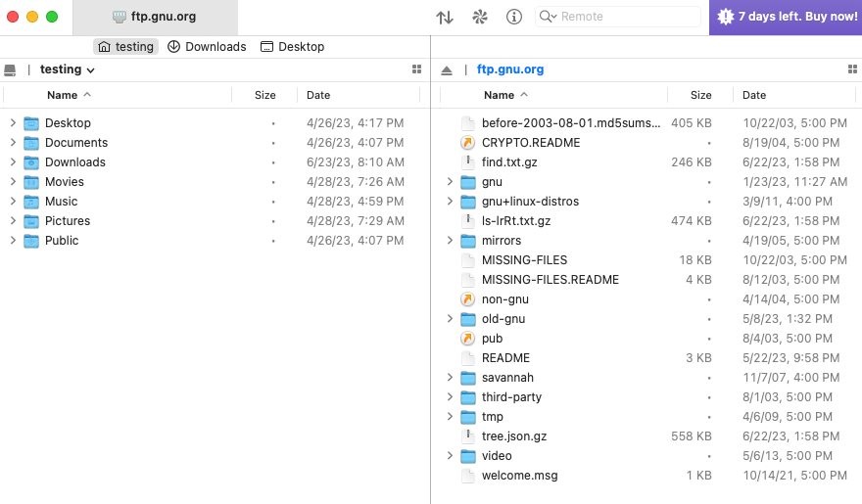This screenshot has width=862, height=504.
Task: Expand the video folder
Action: 450,456
